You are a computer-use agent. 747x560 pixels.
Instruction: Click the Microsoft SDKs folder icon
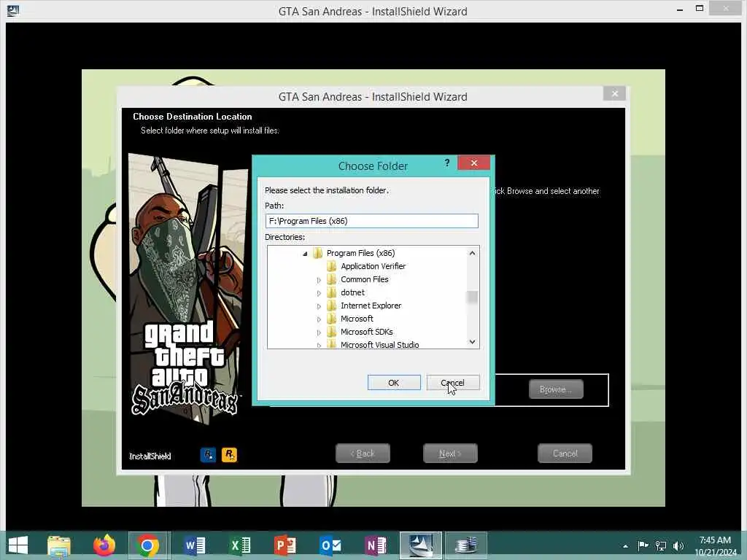coord(332,332)
